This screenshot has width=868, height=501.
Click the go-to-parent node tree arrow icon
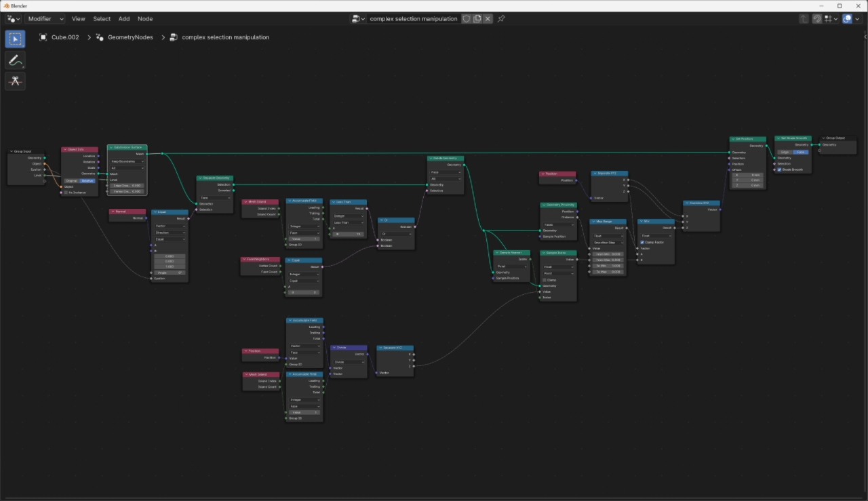pos(804,19)
